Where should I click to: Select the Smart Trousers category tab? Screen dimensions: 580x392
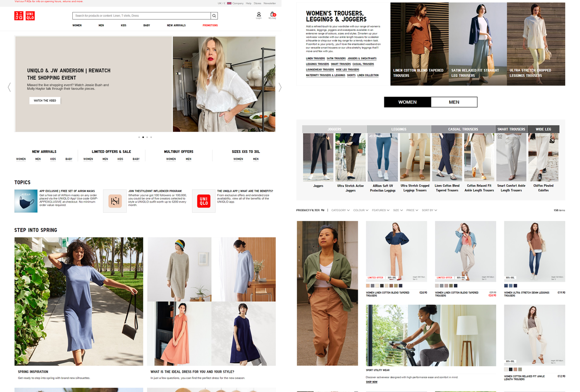[x=511, y=129]
